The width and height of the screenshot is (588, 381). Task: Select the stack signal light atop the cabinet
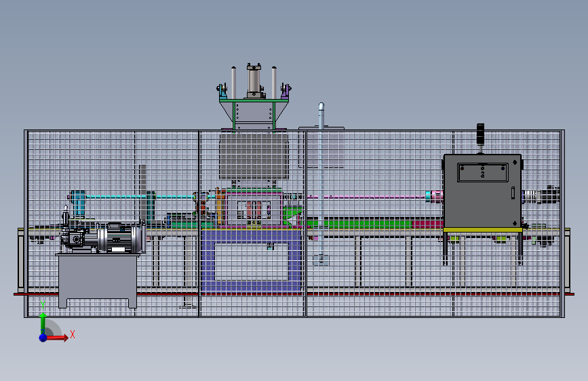click(x=480, y=138)
